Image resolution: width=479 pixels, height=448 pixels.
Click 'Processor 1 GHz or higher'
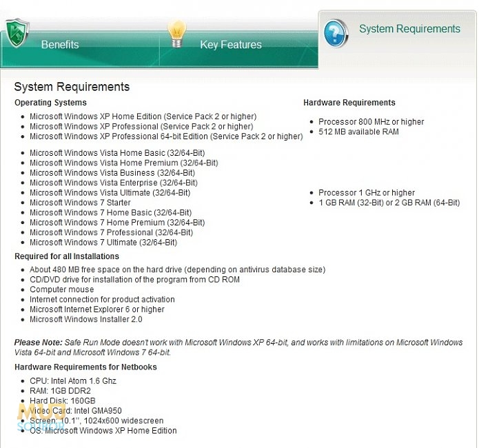click(x=367, y=193)
